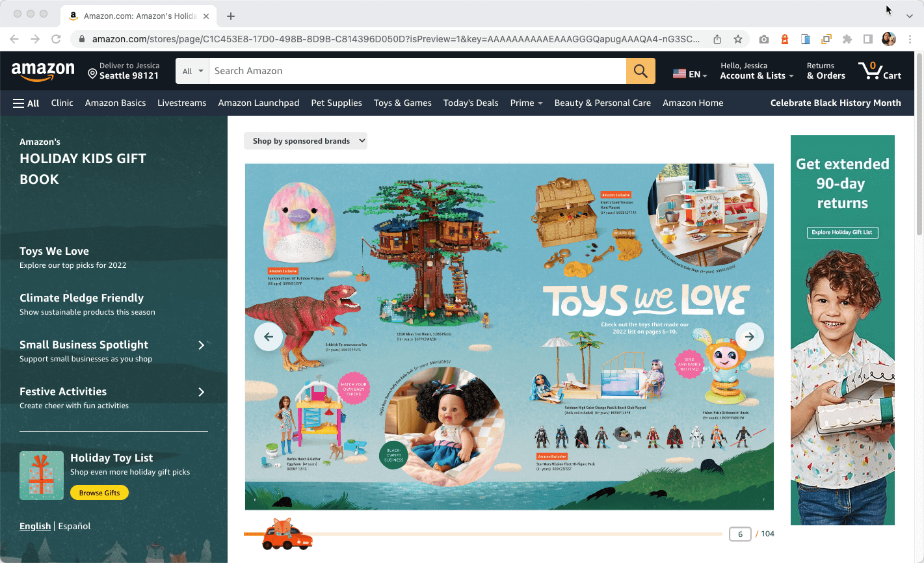Open Beauty & Personal Care nav item
The height and width of the screenshot is (563, 924).
tap(603, 103)
